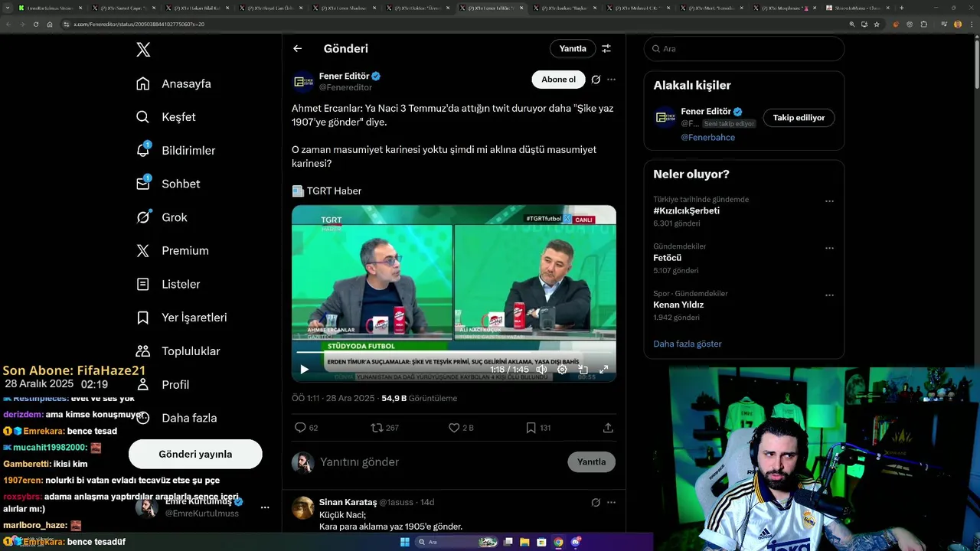980x551 pixels.
Task: Open options for Fetöcü trend
Action: [x=829, y=248]
